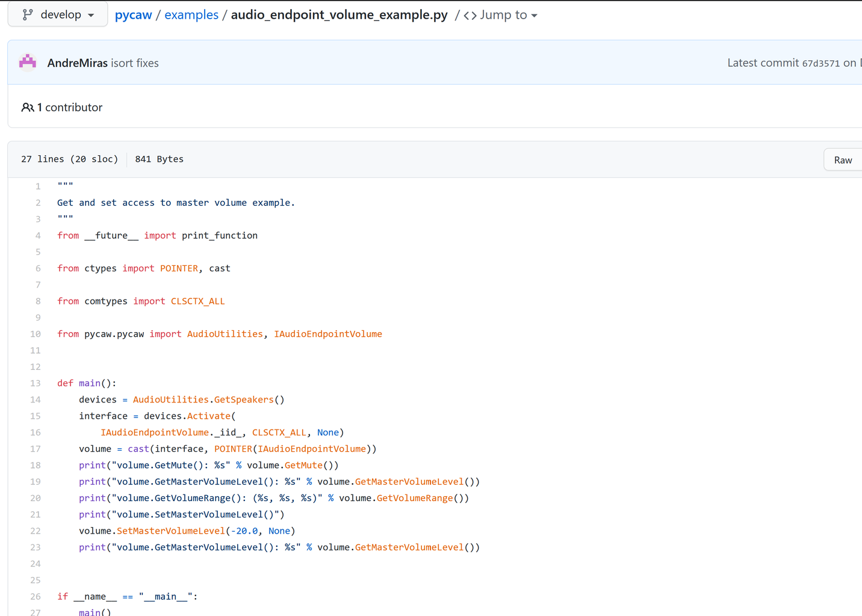
Task: Open the "isort fixes" commit message
Action: point(135,63)
